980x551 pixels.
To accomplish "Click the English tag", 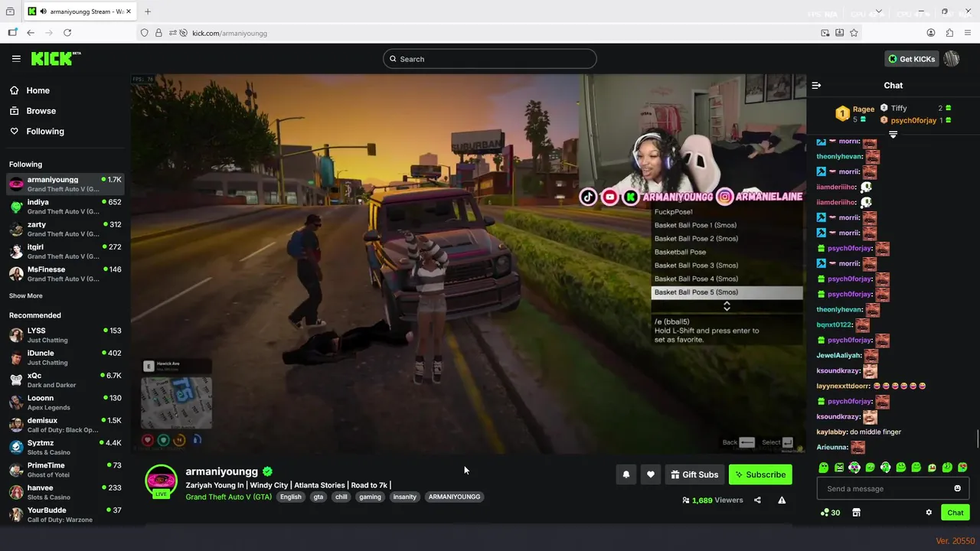I will tap(291, 497).
